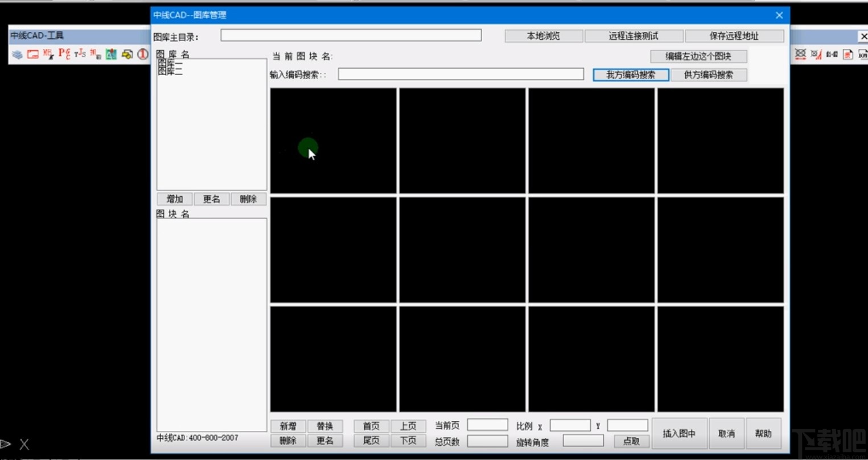Click the 输入编码搜索 search field
The width and height of the screenshot is (868, 460).
(460, 73)
